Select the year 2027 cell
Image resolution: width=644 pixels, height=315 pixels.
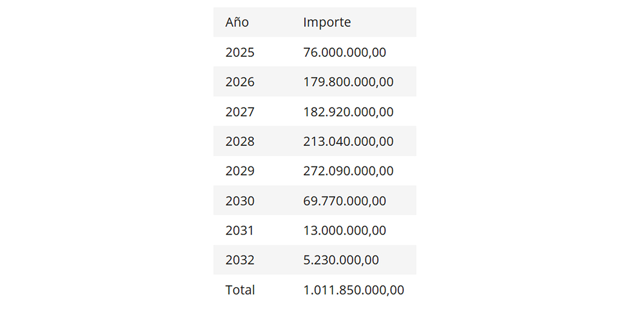click(240, 112)
